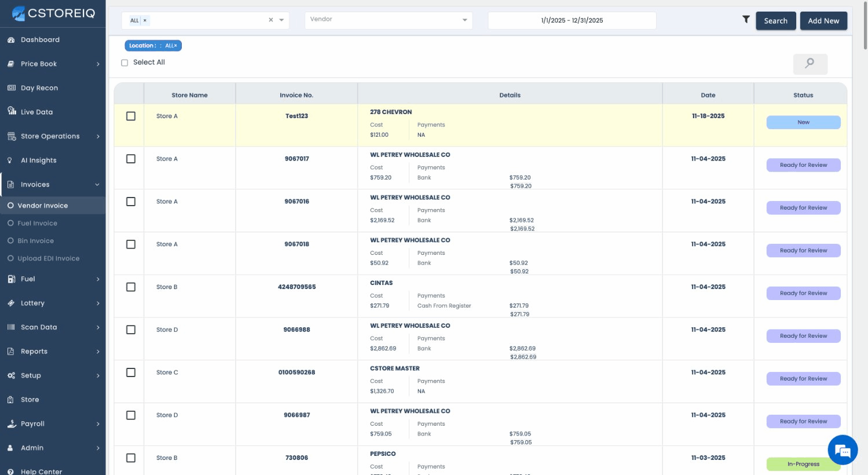Click the AI Insights lightbulb icon
The height and width of the screenshot is (475, 868).
click(10, 160)
